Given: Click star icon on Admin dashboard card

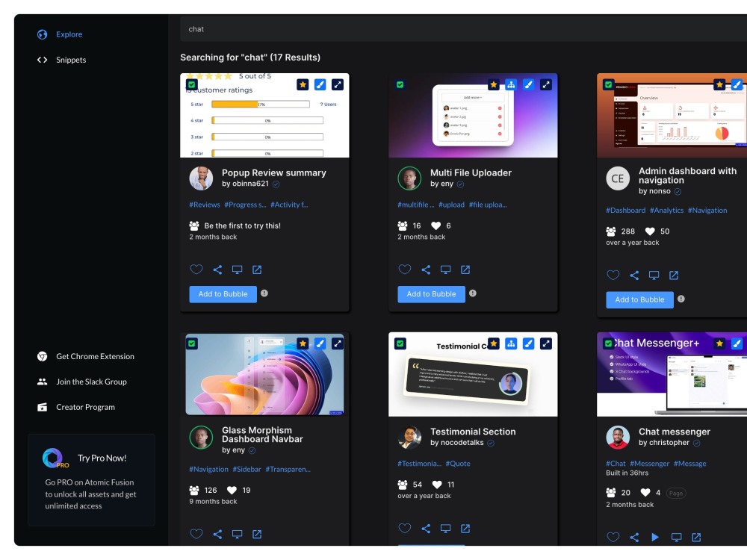Looking at the screenshot, I should (719, 85).
